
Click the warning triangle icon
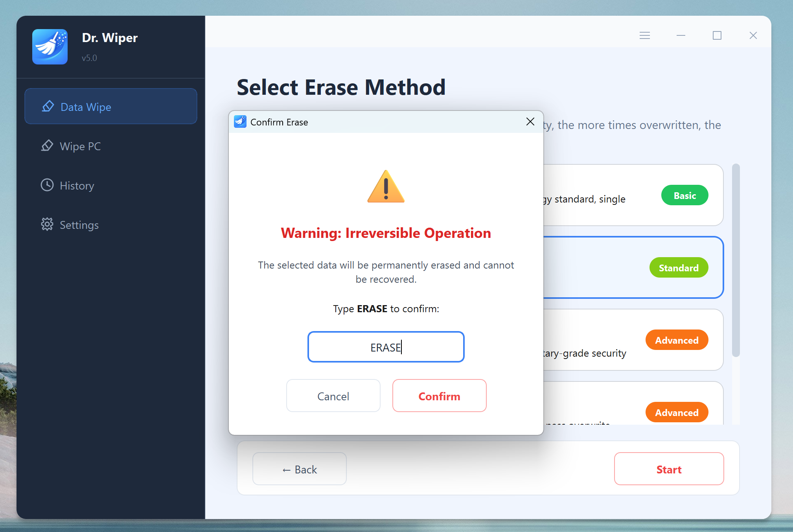click(386, 186)
